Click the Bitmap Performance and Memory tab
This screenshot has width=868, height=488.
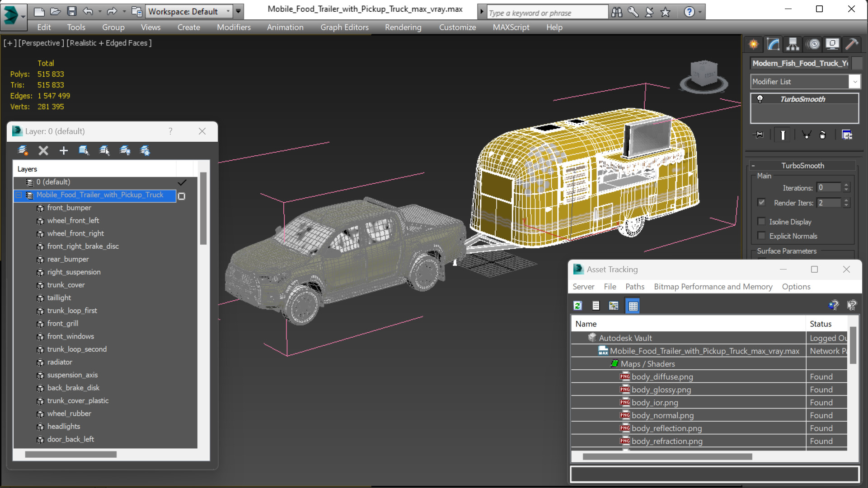tap(713, 287)
